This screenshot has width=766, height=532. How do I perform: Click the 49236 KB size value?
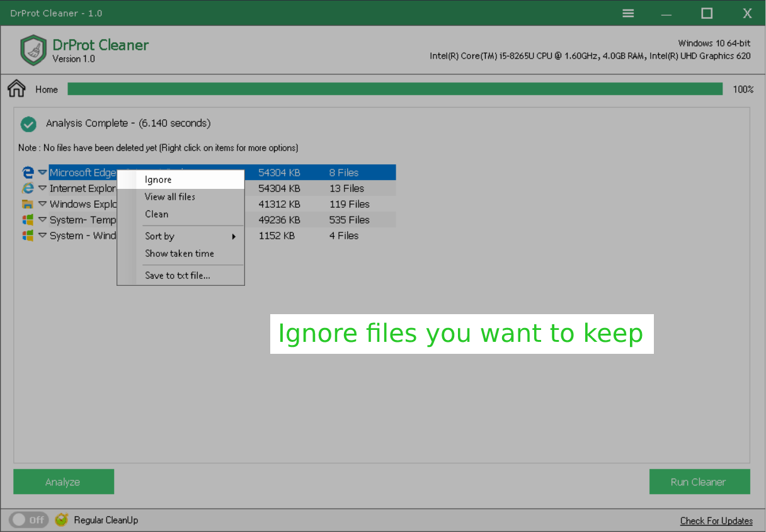coord(279,220)
